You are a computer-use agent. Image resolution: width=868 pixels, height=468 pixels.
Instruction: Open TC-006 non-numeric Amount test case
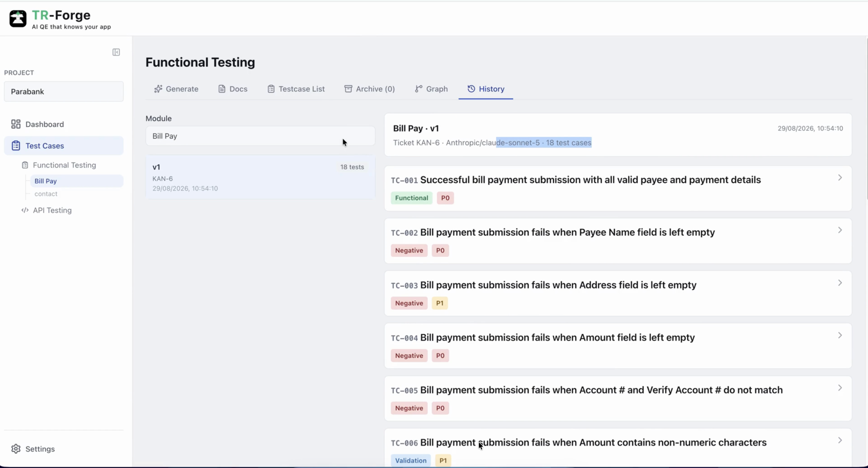pyautogui.click(x=618, y=448)
